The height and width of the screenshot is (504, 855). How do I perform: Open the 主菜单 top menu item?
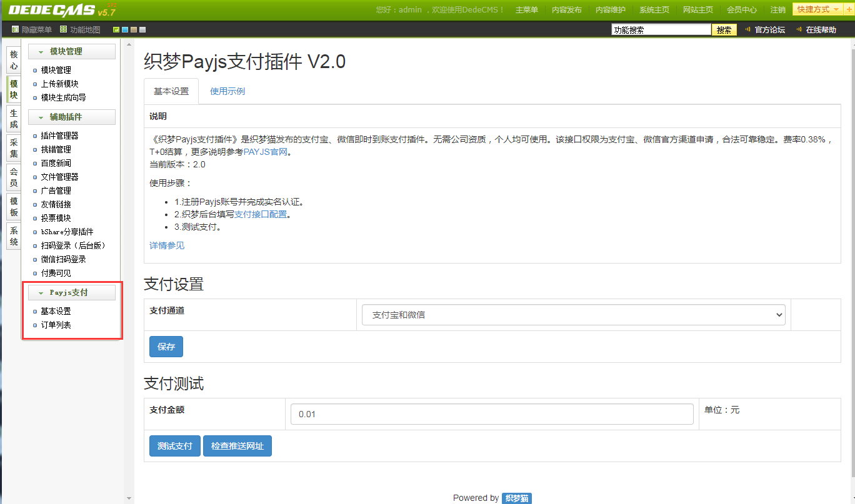[527, 10]
